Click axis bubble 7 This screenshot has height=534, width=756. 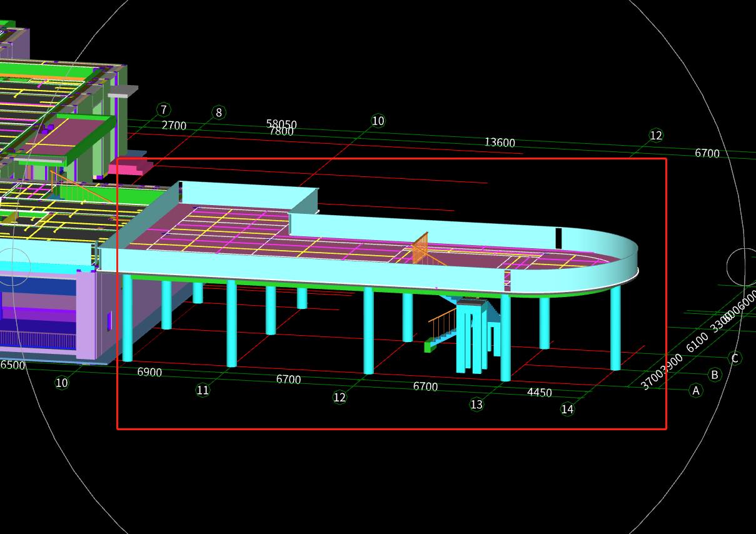[x=164, y=110]
